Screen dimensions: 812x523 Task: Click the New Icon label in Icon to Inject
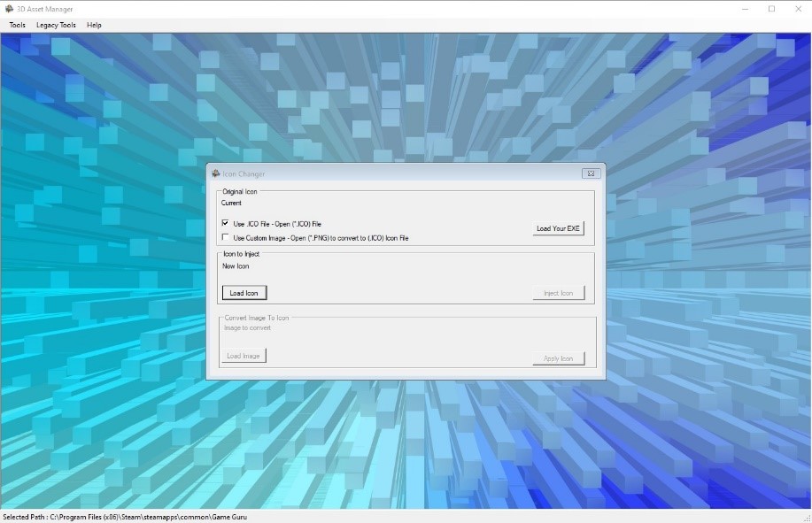click(236, 266)
